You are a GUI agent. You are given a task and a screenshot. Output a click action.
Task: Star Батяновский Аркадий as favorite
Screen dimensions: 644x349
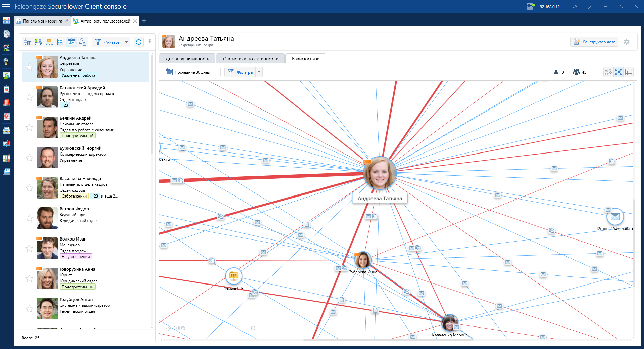pyautogui.click(x=29, y=97)
